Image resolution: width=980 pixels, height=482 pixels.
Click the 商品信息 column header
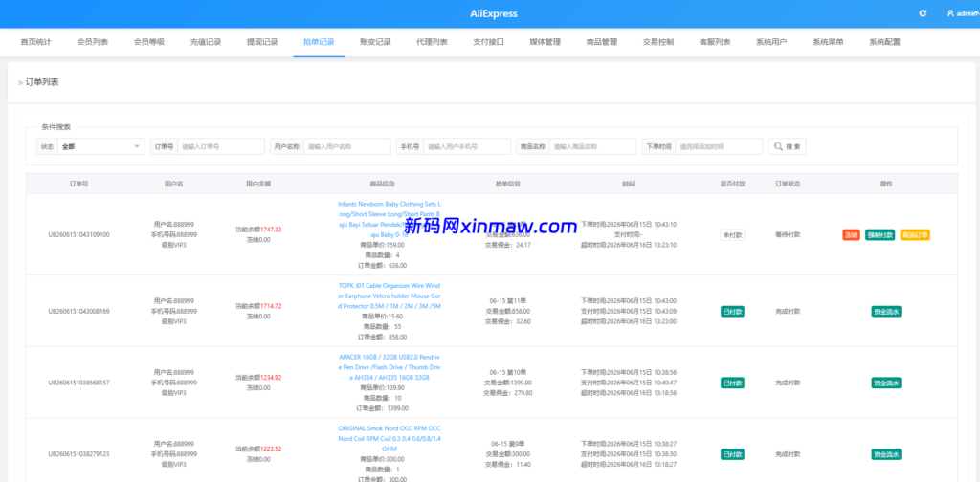coord(382,185)
